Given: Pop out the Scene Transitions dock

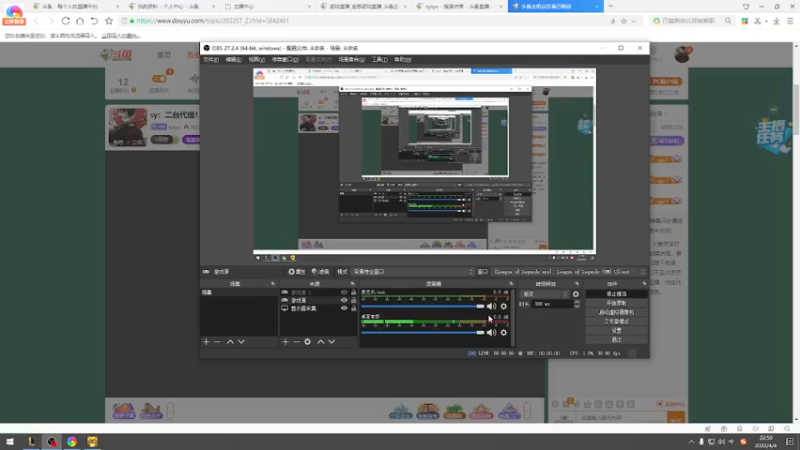Looking at the screenshot, I should 578,284.
